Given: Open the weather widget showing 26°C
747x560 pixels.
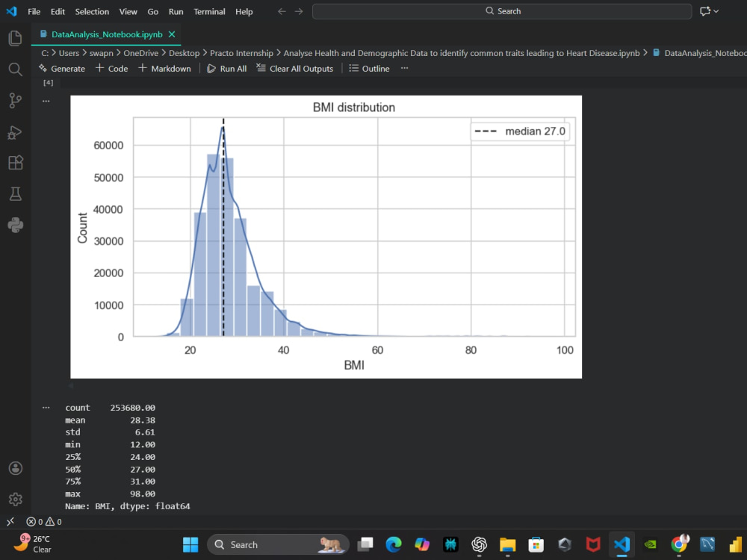Looking at the screenshot, I should pyautogui.click(x=34, y=544).
